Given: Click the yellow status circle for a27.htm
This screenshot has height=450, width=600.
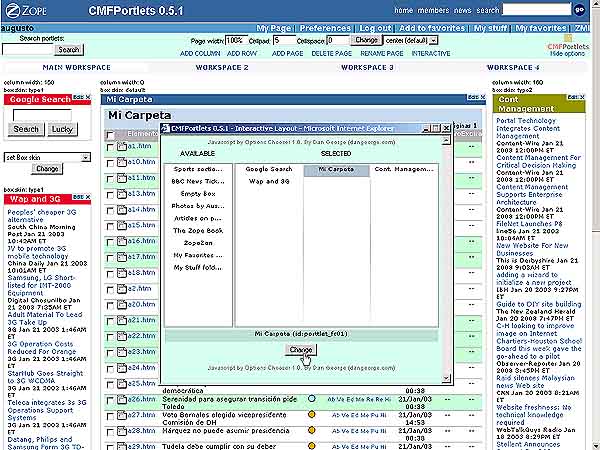Looking at the screenshot, I should (x=311, y=414).
